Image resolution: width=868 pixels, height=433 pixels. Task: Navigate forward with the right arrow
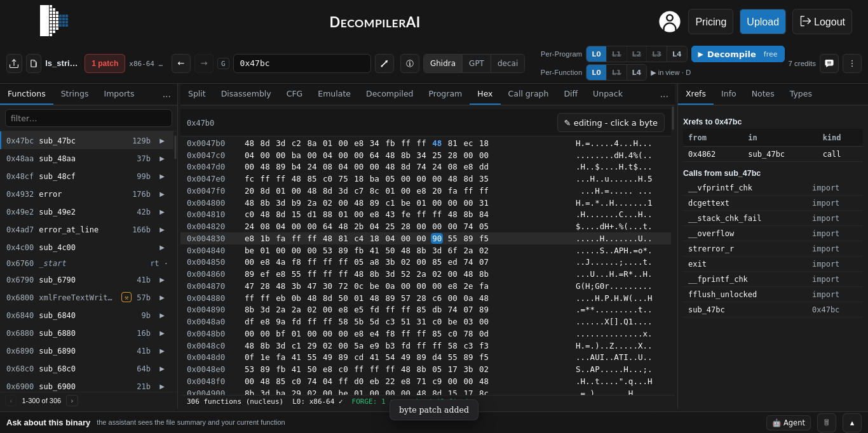tap(204, 63)
